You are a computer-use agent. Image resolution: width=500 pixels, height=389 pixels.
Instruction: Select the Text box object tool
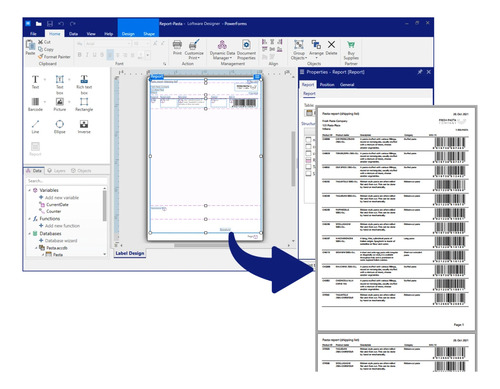60,85
